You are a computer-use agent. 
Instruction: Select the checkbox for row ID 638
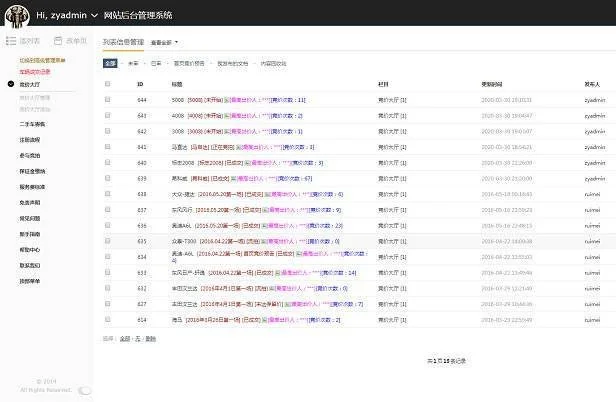point(107,194)
